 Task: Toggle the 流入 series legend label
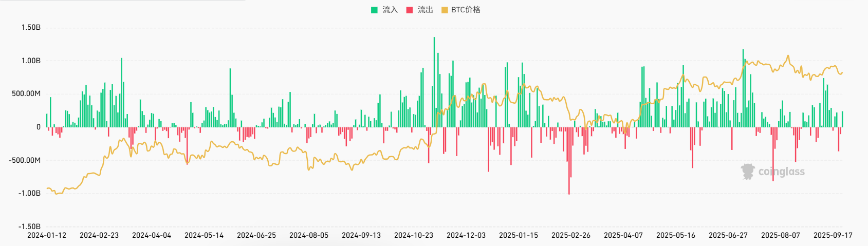390,10
